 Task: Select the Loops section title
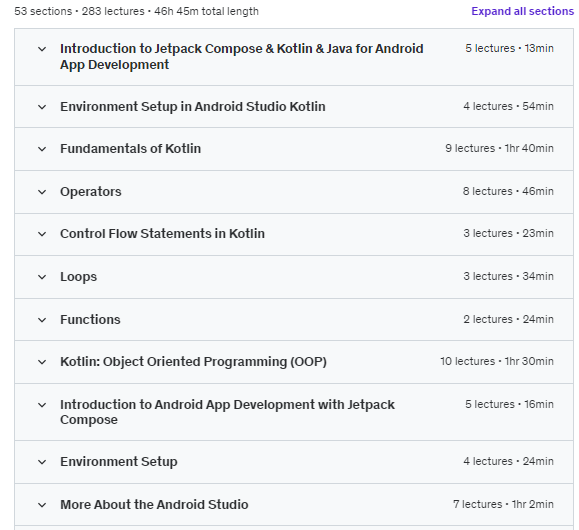[x=78, y=277]
